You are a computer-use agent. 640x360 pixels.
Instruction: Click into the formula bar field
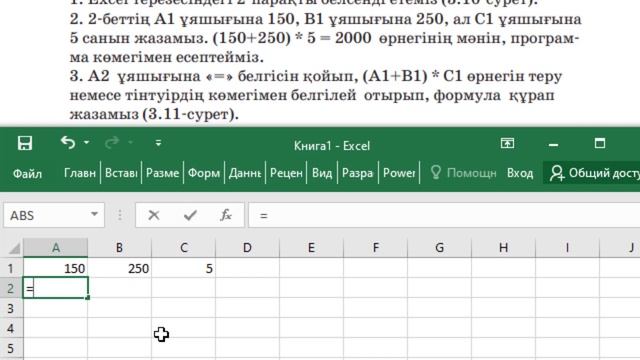444,215
